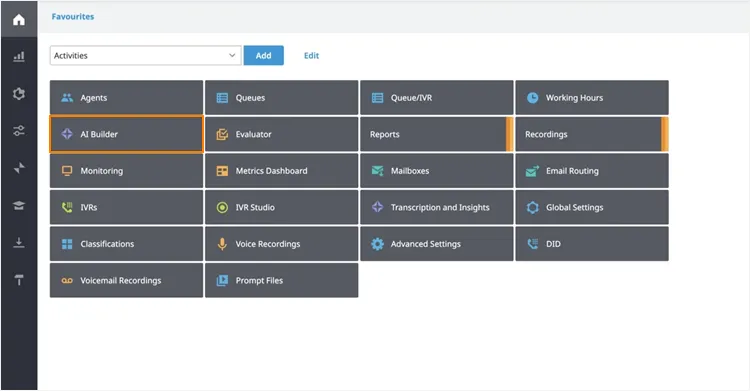Open the Favourites tab
Viewport: 750px width, 391px height.
pos(73,16)
